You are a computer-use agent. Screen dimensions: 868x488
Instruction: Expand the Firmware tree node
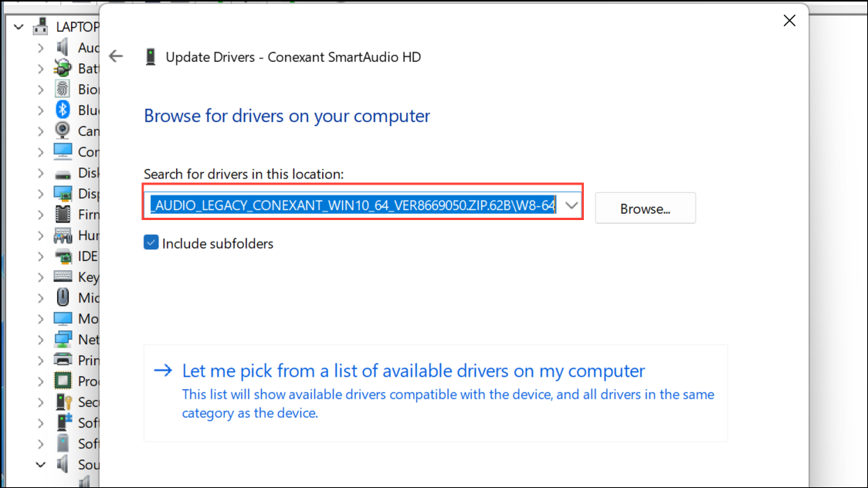40,215
